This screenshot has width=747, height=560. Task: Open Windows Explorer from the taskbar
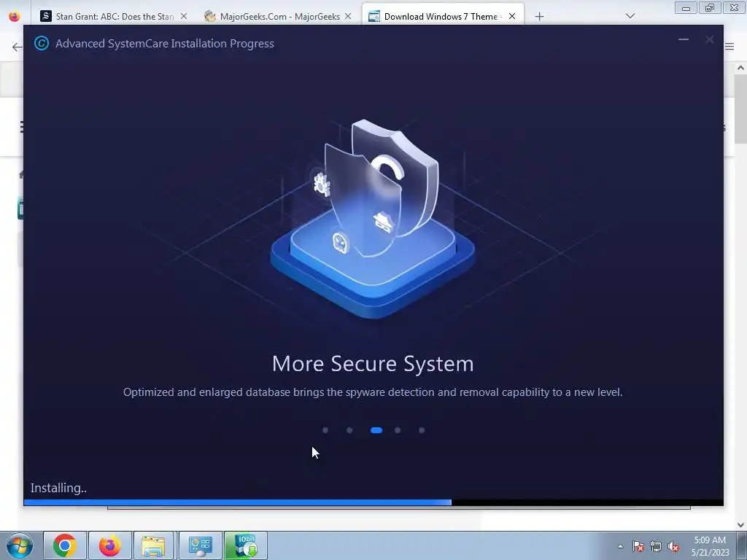[154, 545]
